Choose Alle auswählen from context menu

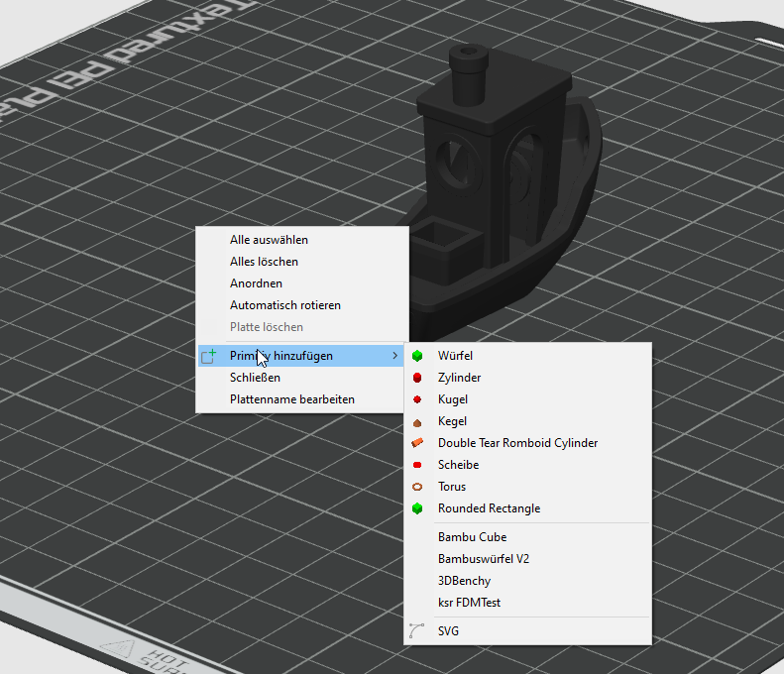(x=269, y=240)
